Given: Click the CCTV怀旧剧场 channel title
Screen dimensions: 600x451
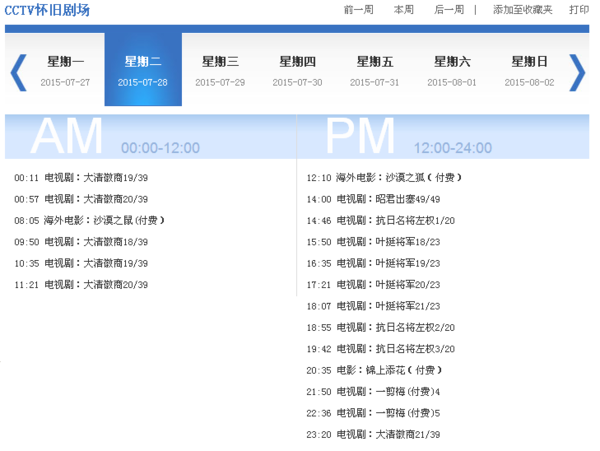Looking at the screenshot, I should (x=47, y=10).
